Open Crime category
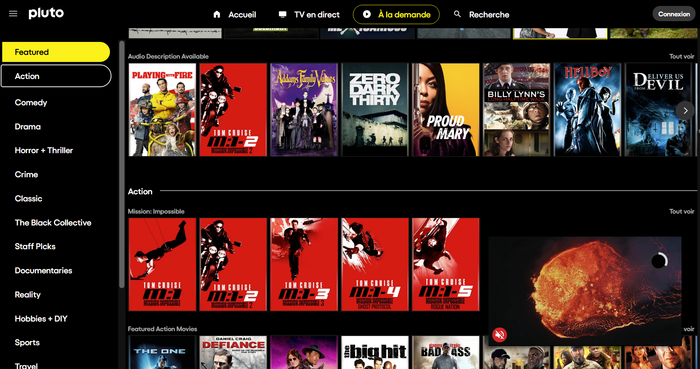Viewport: 700px width, 369px height. pyautogui.click(x=26, y=174)
